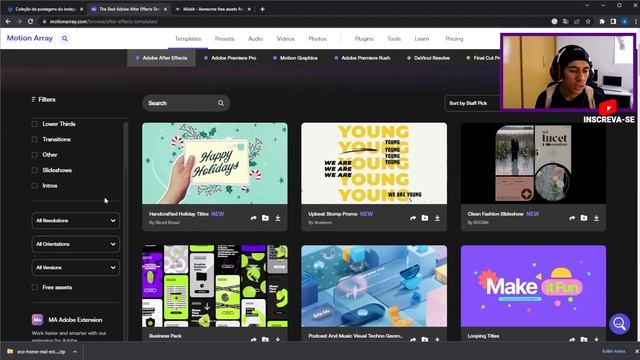The image size is (640, 360).
Task: Click the browser address bar URL
Action: click(104, 21)
